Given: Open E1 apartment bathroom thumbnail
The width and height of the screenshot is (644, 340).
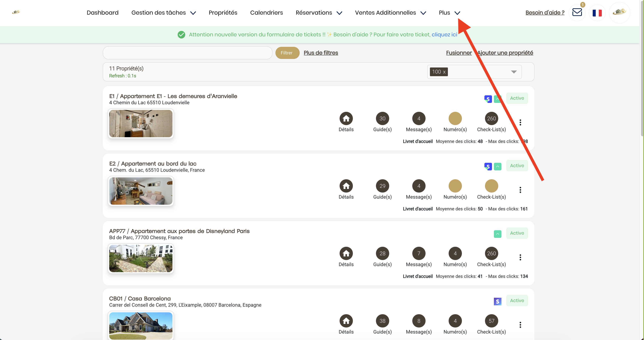Looking at the screenshot, I should pyautogui.click(x=141, y=123).
